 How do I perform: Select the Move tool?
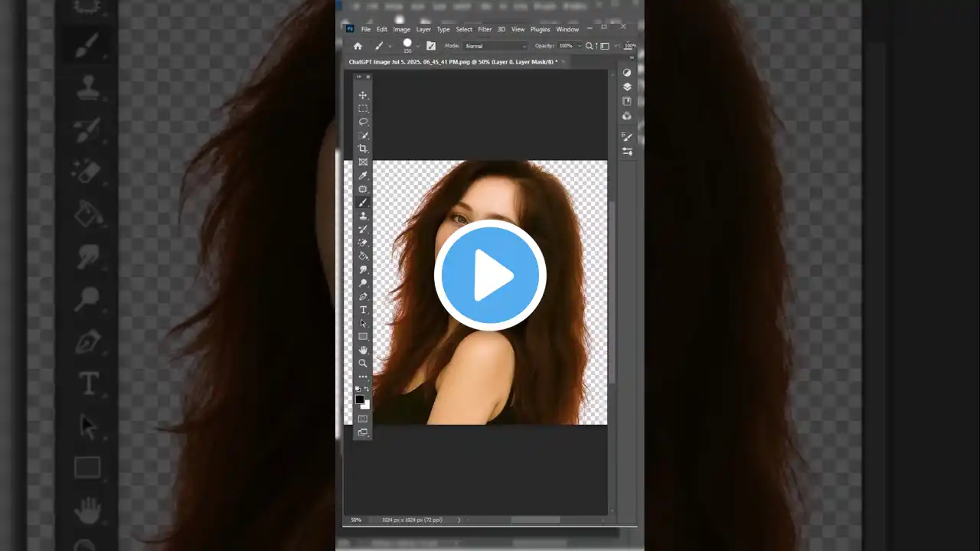coord(363,95)
